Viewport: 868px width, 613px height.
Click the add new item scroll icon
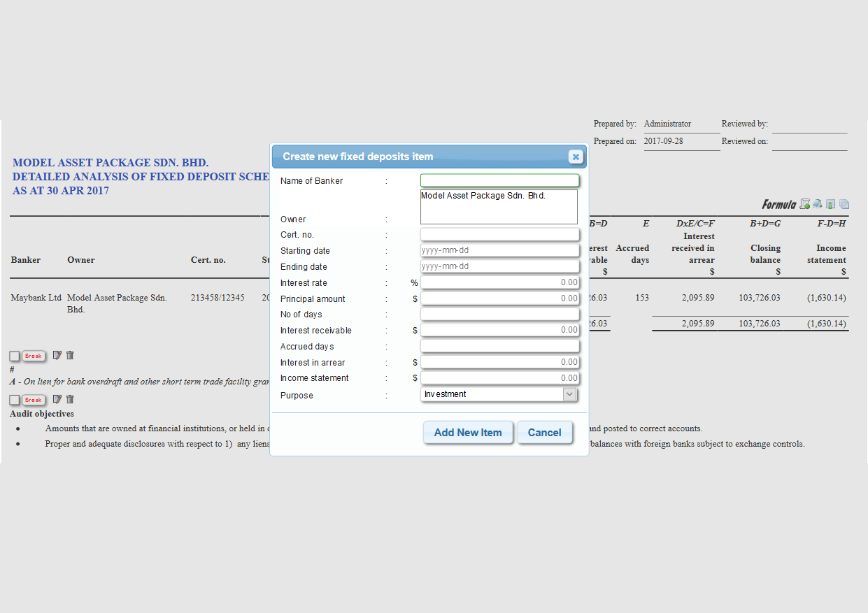[805, 204]
